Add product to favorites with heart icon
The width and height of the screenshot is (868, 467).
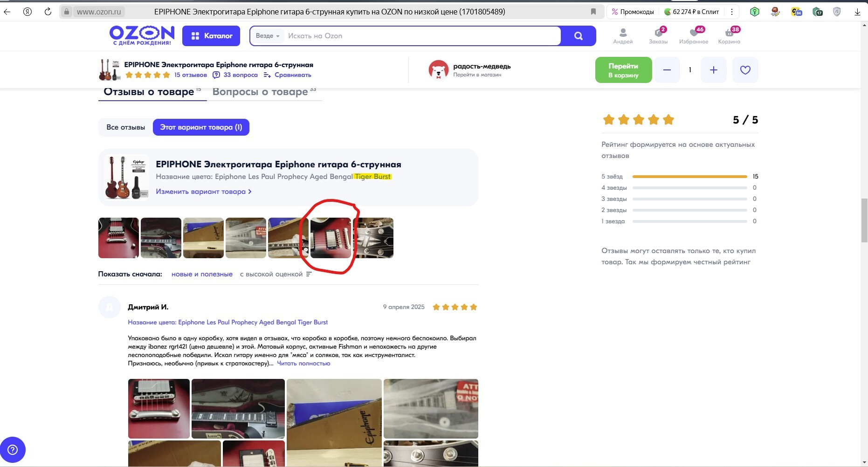coord(745,70)
